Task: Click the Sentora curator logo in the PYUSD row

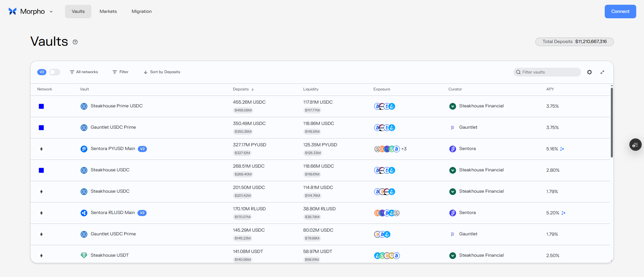Action: 453,149
